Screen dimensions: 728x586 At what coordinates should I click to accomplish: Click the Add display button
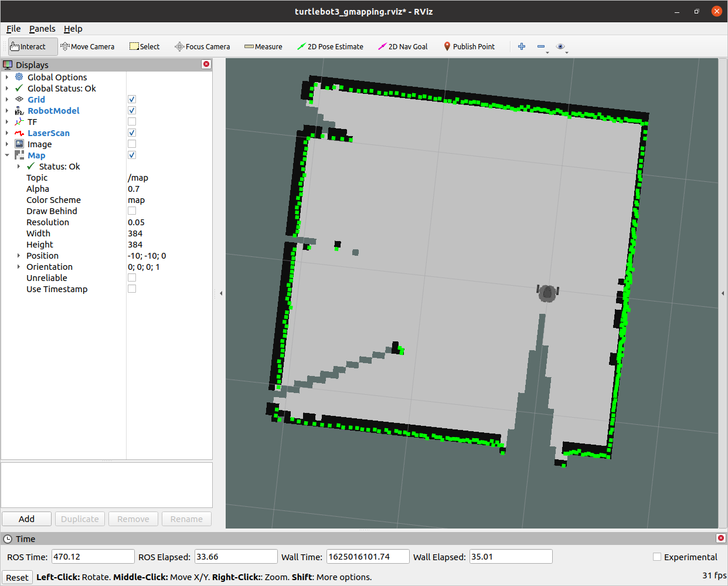[26, 519]
